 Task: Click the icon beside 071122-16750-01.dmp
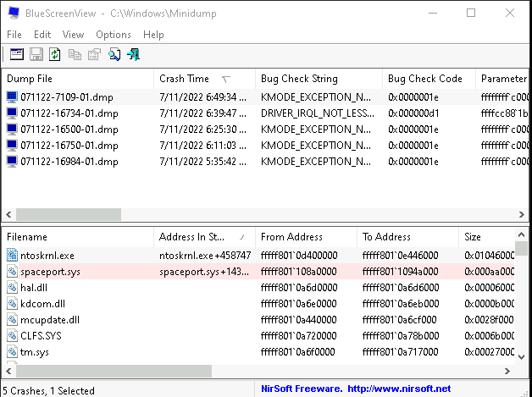click(12, 145)
